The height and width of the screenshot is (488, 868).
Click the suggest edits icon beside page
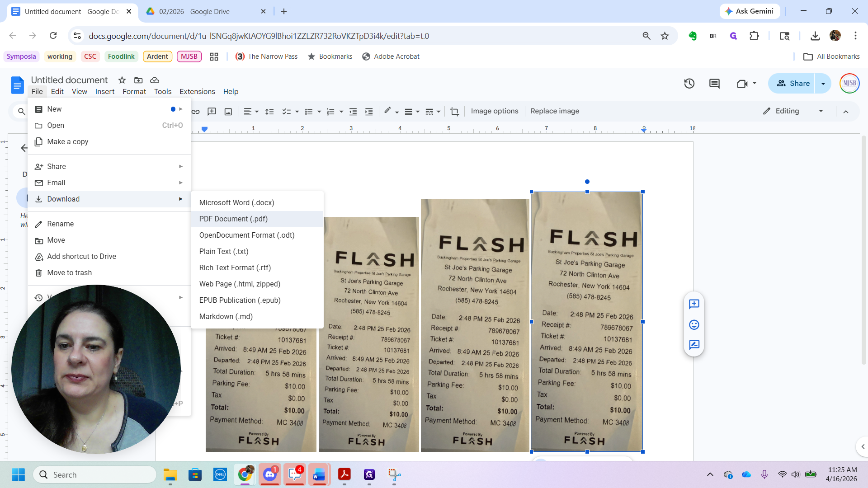pyautogui.click(x=694, y=345)
